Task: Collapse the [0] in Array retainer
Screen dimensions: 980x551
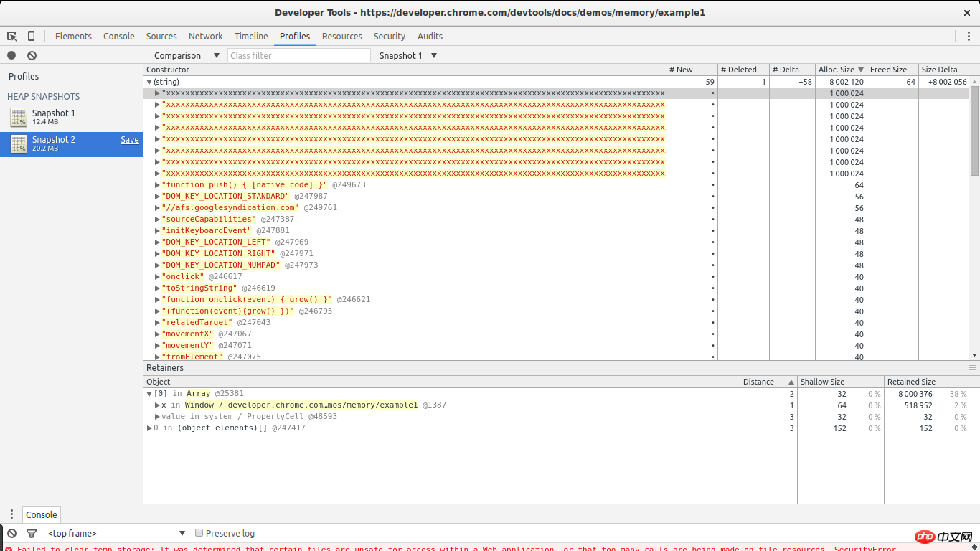Action: coord(149,393)
